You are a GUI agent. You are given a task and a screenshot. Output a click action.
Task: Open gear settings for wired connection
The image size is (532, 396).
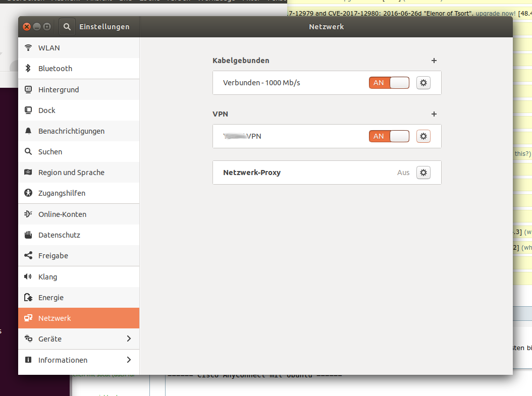point(423,83)
